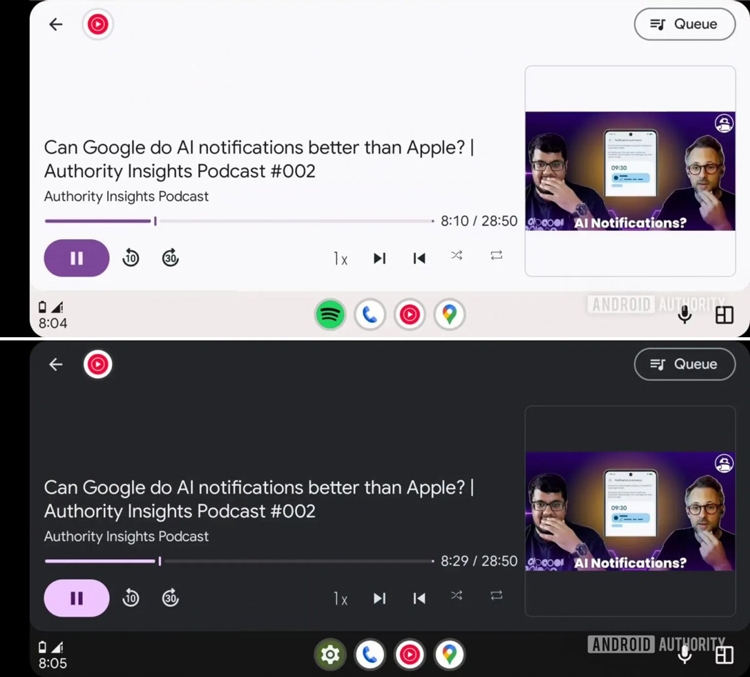Viewport: 750px width, 677px height.
Task: Rewind 10 seconds in light-theme player
Action: [x=131, y=258]
